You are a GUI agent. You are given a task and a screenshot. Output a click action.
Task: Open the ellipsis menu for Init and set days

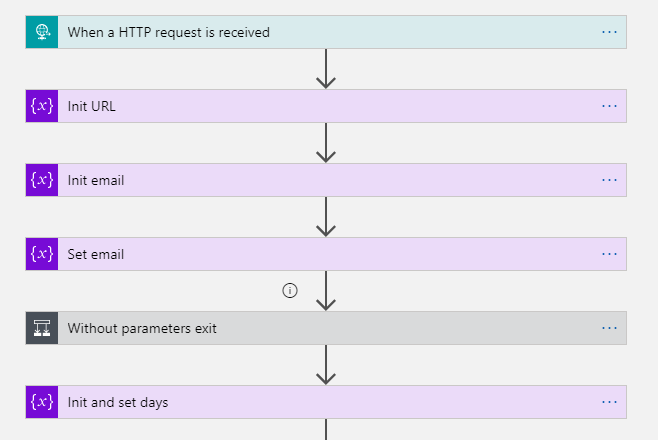pyautogui.click(x=609, y=402)
